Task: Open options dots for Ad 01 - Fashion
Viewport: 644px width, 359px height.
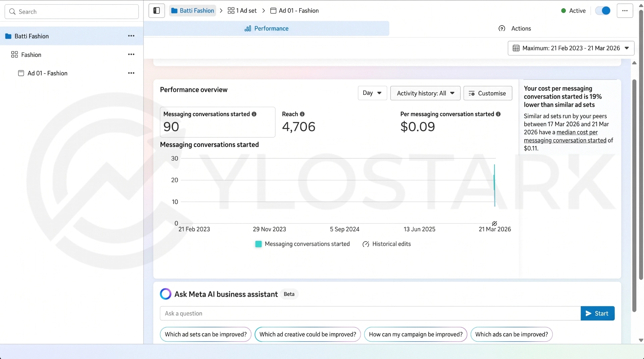Action: (131, 73)
